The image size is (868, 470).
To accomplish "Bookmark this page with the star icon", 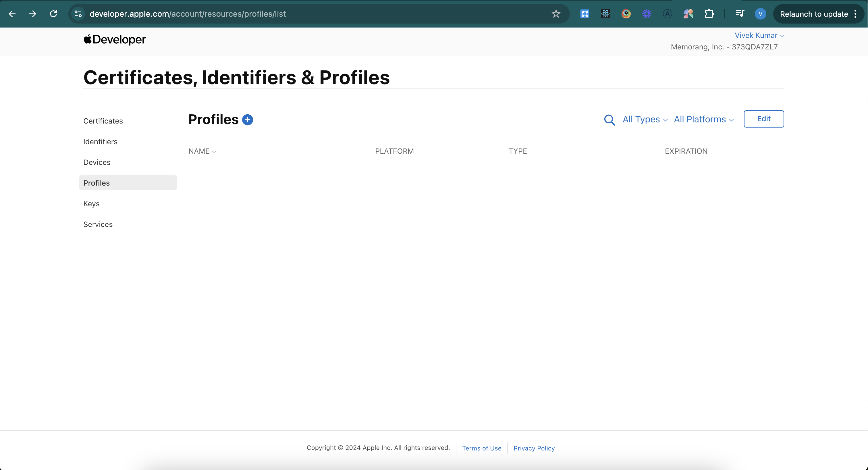I will [x=556, y=14].
